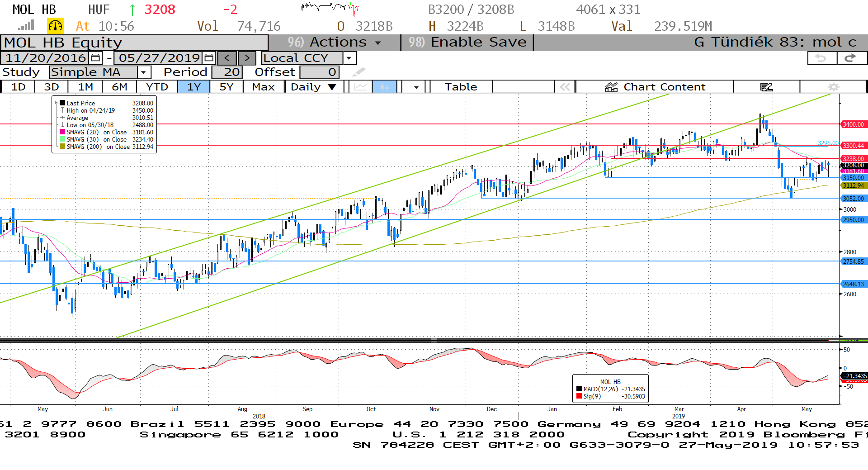This screenshot has height=470, width=868.
Task: Click the red Sig(9) legend swatch
Action: 579,396
